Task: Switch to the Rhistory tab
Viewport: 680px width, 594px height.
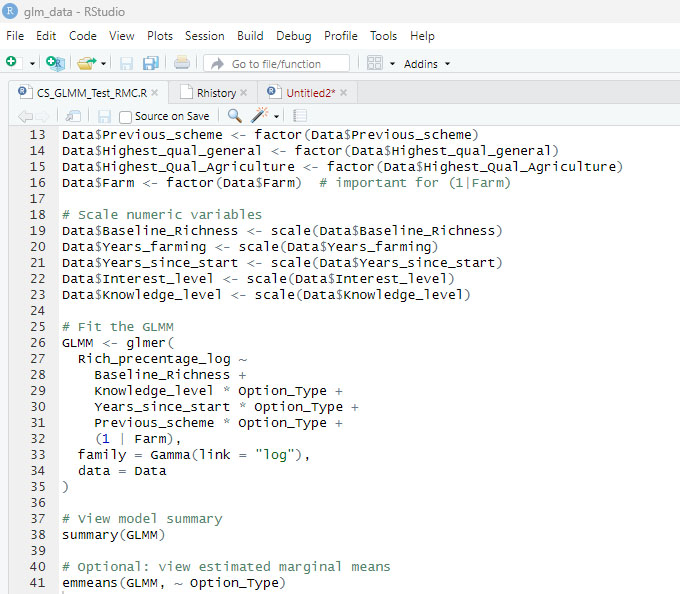Action: click(x=215, y=93)
